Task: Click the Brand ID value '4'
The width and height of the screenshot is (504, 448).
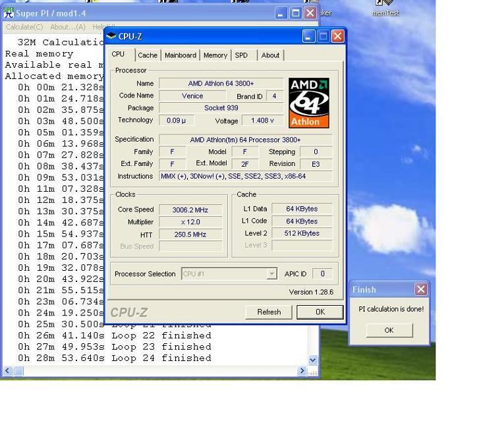Action: coord(274,96)
